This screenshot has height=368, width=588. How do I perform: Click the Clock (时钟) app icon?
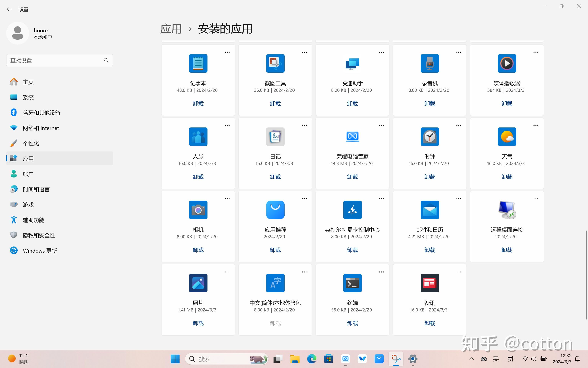click(x=430, y=136)
